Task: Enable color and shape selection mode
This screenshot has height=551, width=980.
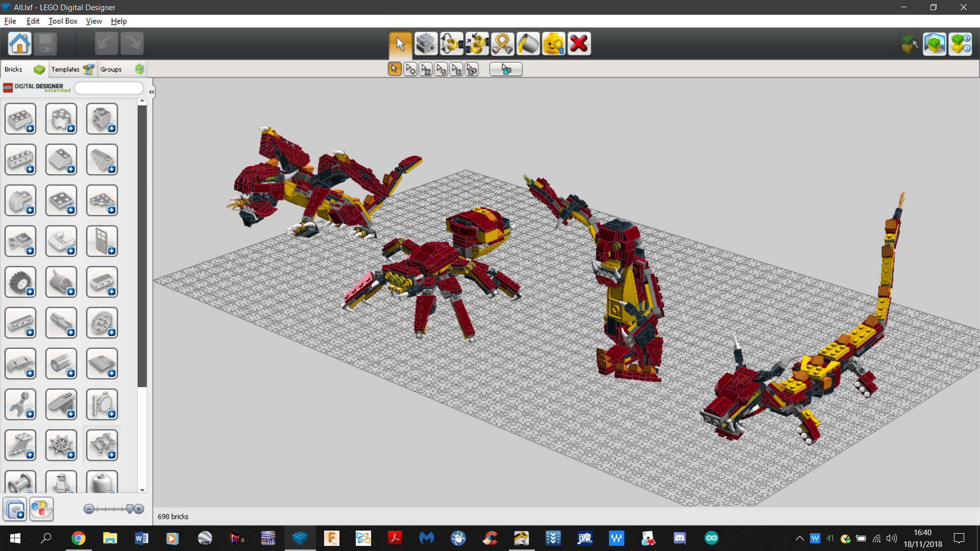Action: [x=471, y=69]
